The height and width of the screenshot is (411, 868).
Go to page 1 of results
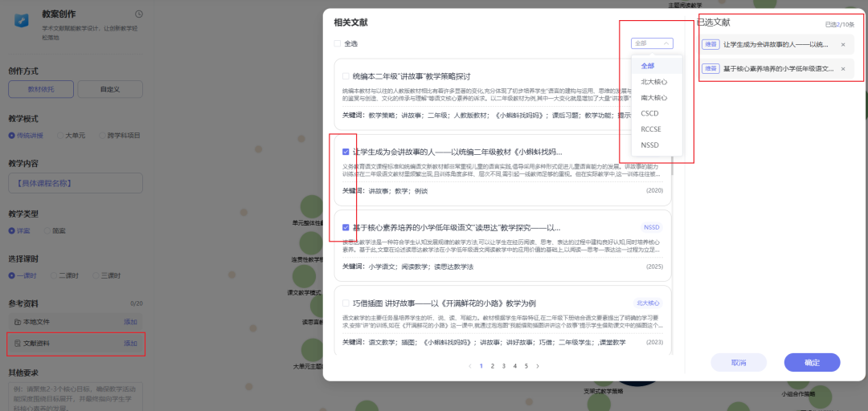point(481,365)
